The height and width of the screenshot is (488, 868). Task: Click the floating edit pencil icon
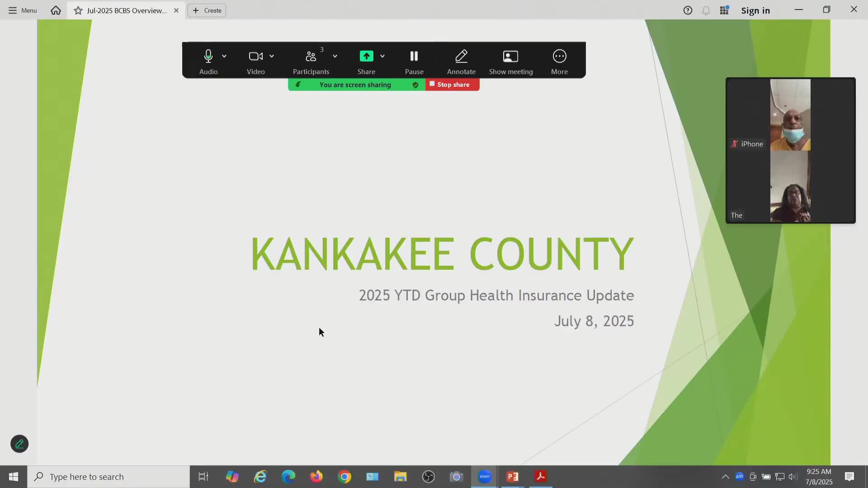coord(19,444)
